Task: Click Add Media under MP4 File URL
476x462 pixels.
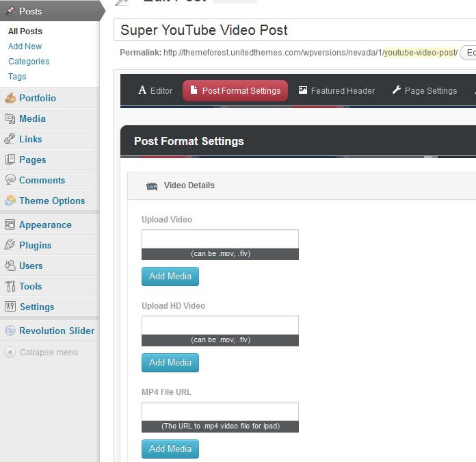Action: pyautogui.click(x=170, y=449)
